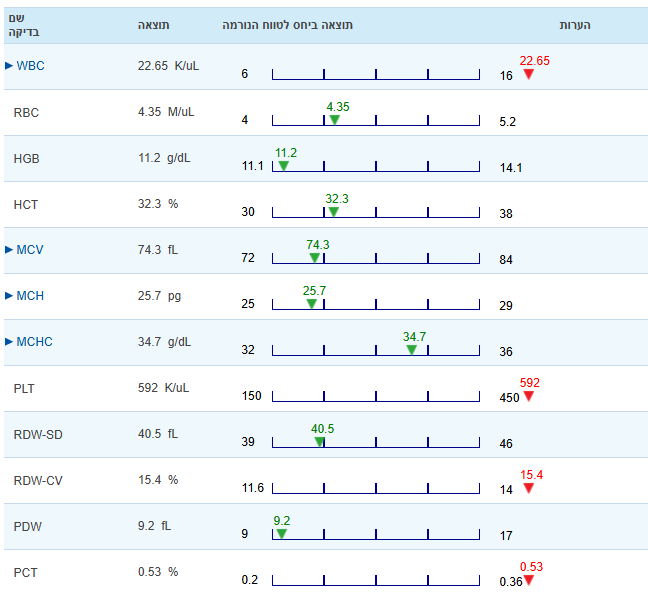Click the PLT range scale bar
The image size is (648, 595).
376,397
